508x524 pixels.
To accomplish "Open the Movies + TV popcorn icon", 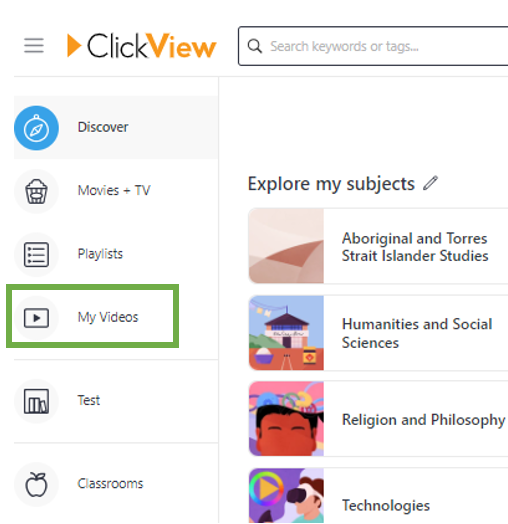I will (36, 191).
